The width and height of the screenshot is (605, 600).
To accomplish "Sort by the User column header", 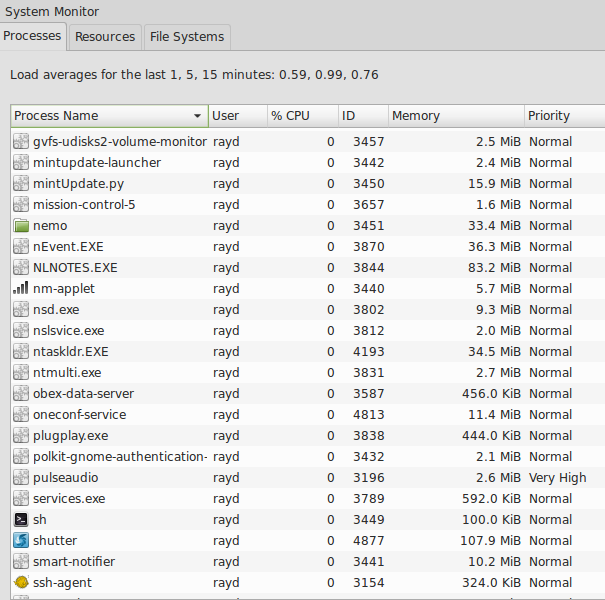I will 238,116.
